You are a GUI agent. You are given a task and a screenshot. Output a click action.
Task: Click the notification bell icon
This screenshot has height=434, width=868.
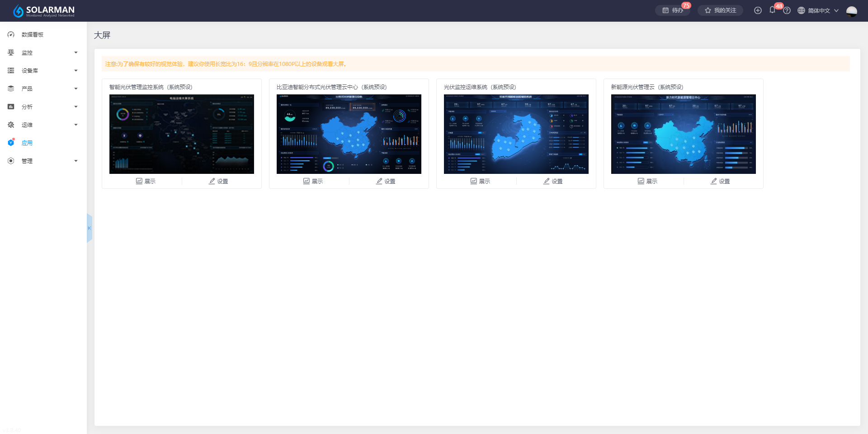(x=772, y=10)
